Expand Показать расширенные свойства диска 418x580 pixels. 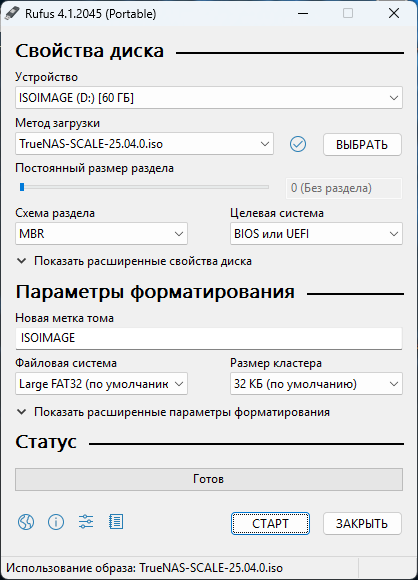click(134, 261)
